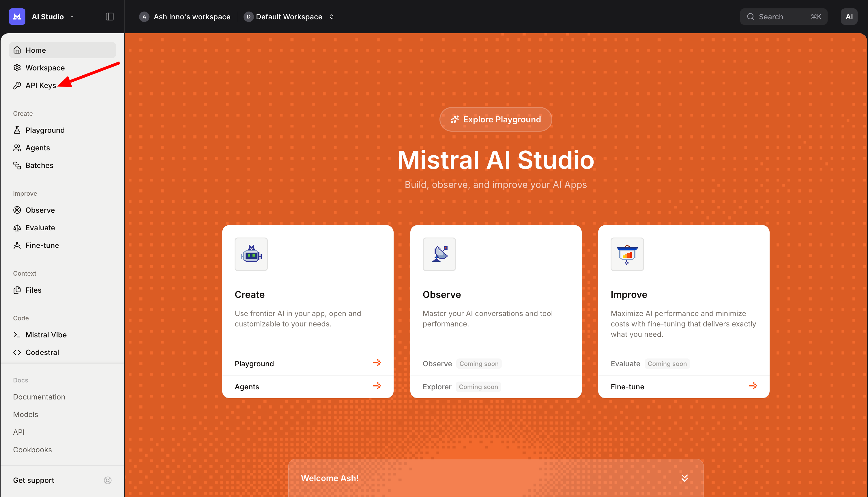Click the Observe card satellite dish icon
Viewport: 868px width, 497px height.
click(439, 254)
